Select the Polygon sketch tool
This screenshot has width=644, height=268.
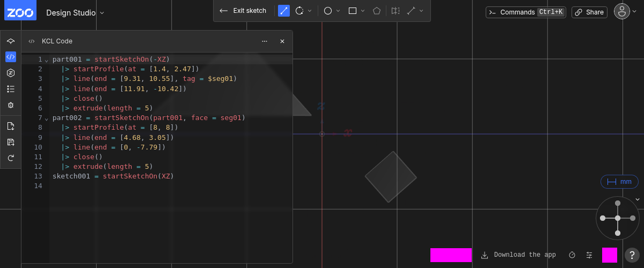(377, 11)
